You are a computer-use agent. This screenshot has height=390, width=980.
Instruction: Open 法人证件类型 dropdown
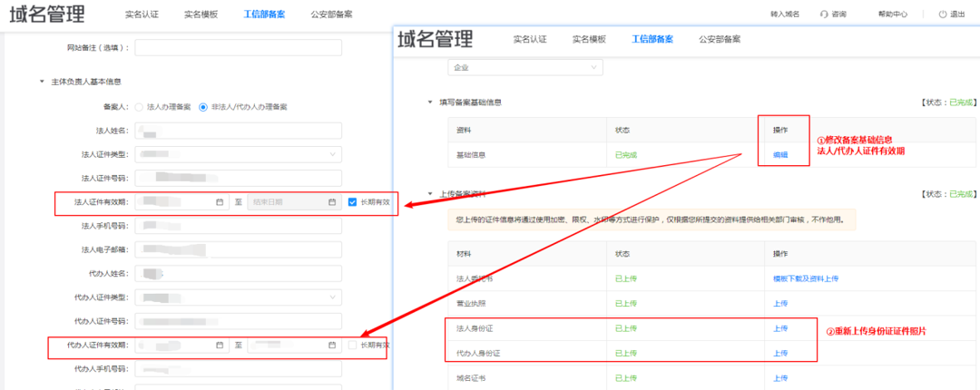(x=239, y=154)
